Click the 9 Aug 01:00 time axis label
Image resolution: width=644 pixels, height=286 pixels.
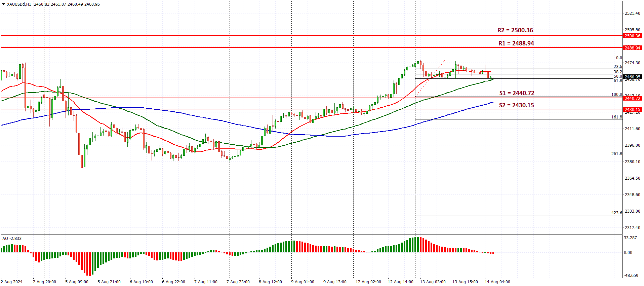(x=303, y=282)
